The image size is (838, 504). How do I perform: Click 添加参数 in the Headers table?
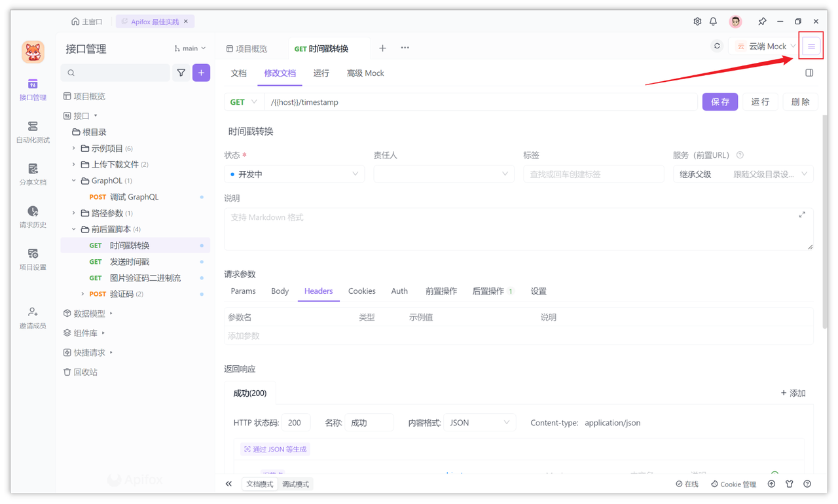pyautogui.click(x=244, y=336)
